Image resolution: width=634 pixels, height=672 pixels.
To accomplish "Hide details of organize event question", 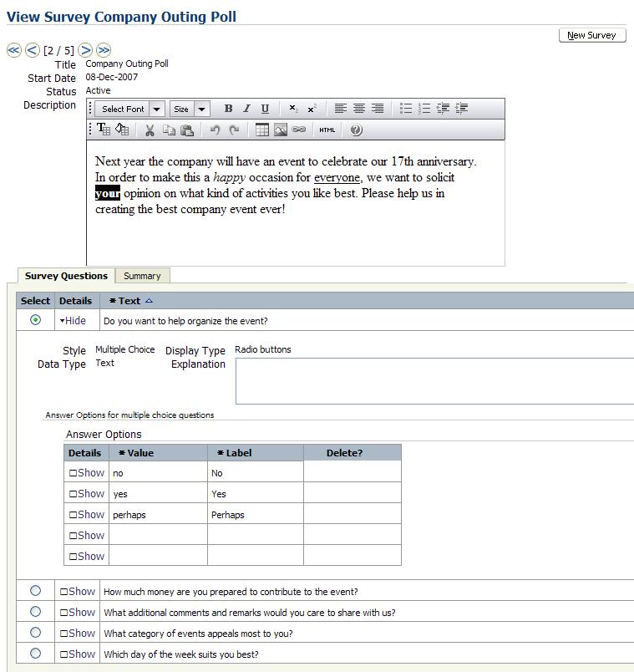I will (73, 321).
